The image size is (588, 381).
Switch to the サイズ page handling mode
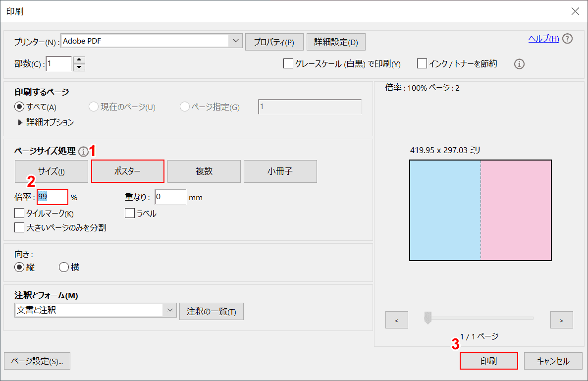pyautogui.click(x=52, y=171)
